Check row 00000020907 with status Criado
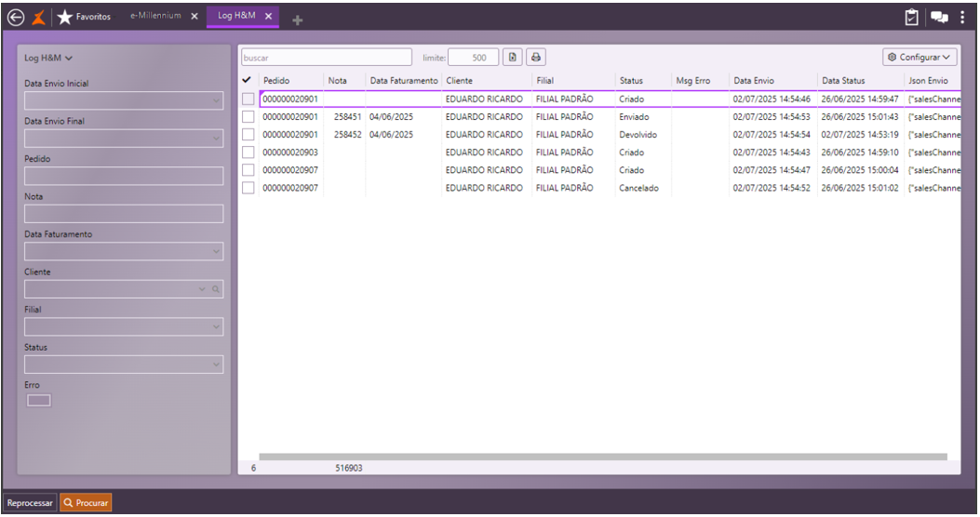 (248, 170)
